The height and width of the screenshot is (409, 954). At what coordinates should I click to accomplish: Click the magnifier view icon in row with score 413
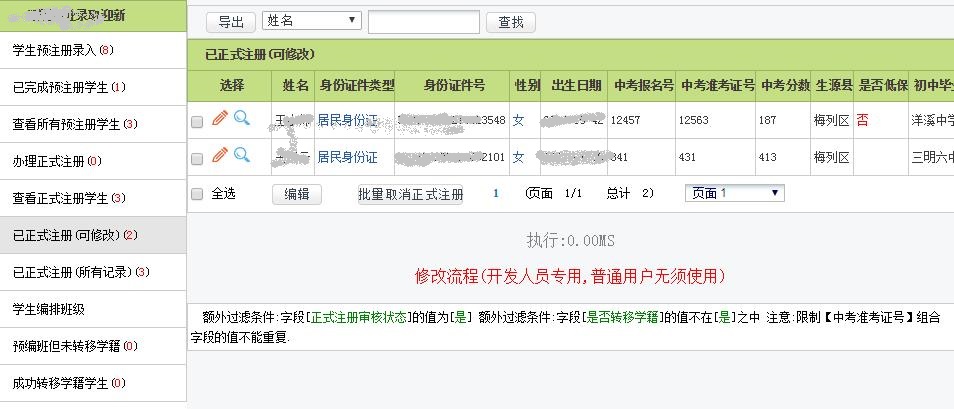coord(242,155)
